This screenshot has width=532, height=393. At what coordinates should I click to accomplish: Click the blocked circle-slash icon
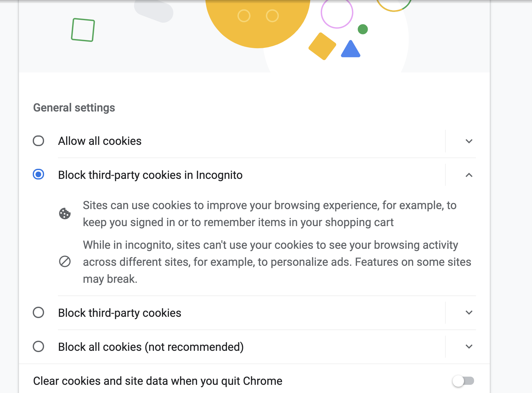65,261
